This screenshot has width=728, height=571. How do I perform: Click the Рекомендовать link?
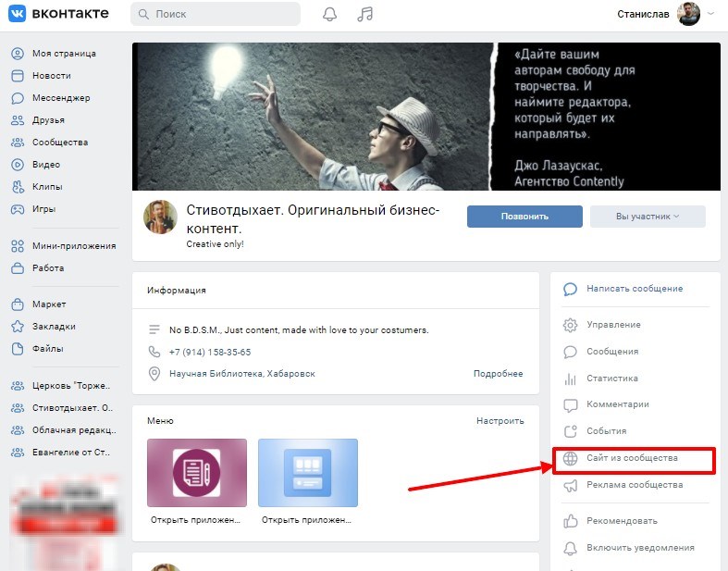[x=622, y=521]
